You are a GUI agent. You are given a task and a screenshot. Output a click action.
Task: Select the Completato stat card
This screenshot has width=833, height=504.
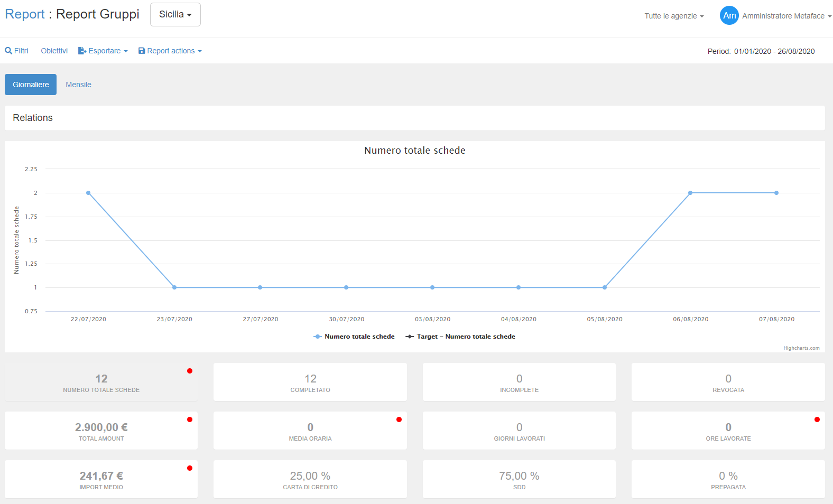[x=310, y=382]
